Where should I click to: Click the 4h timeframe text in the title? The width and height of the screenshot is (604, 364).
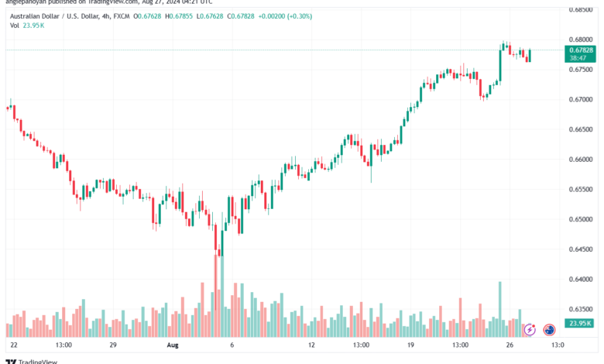[x=106, y=16]
